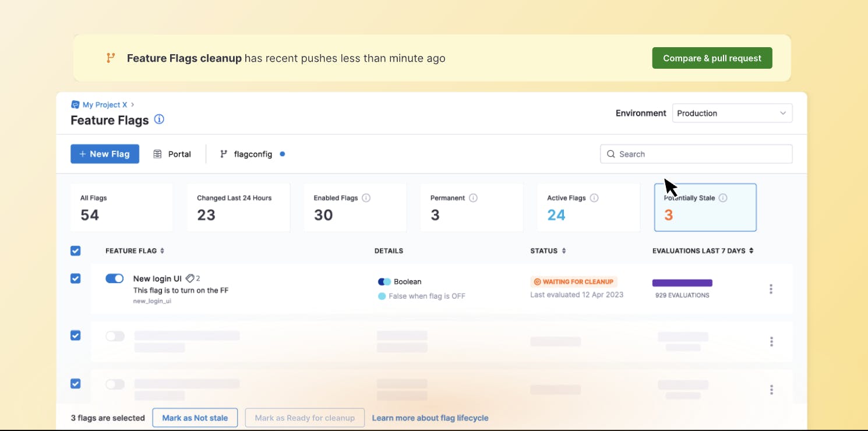Viewport: 868px width, 431px height.
Task: Select the Potentially Stale filter card
Action: click(705, 208)
